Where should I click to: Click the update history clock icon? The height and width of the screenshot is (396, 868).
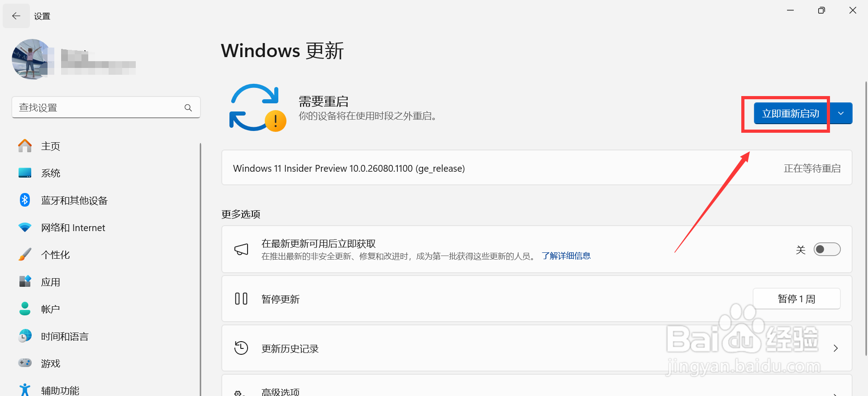point(241,348)
